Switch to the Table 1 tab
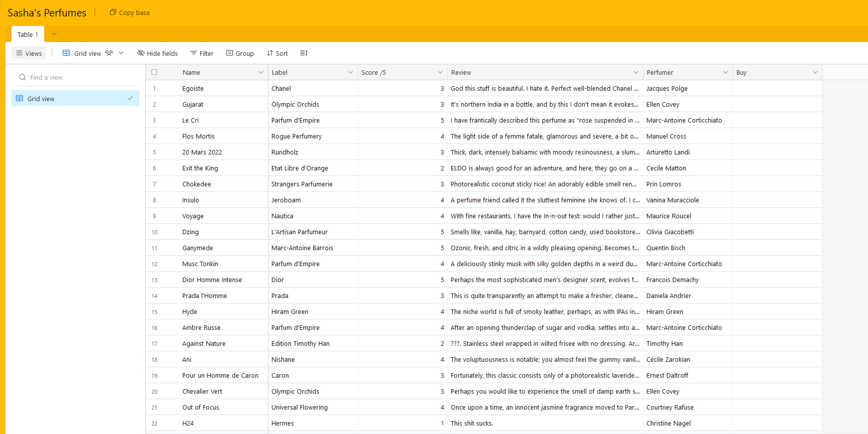Image resolution: width=868 pixels, height=434 pixels. [28, 34]
